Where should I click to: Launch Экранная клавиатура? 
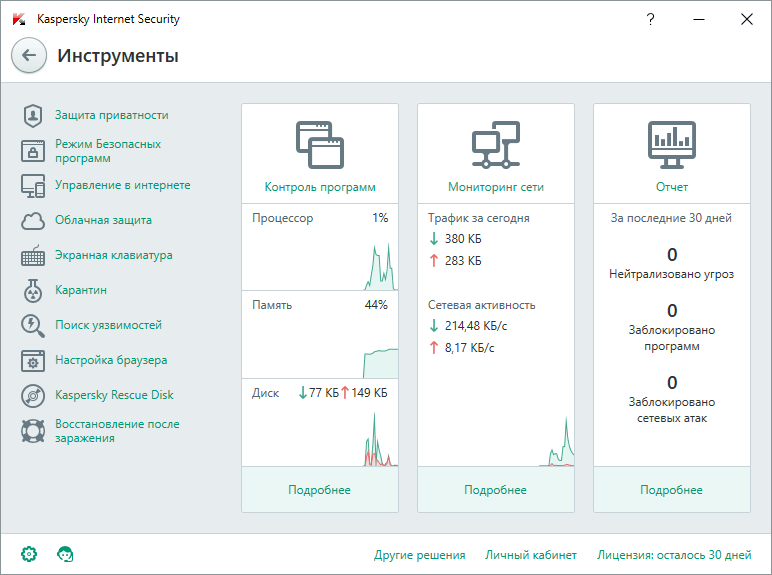coord(114,255)
